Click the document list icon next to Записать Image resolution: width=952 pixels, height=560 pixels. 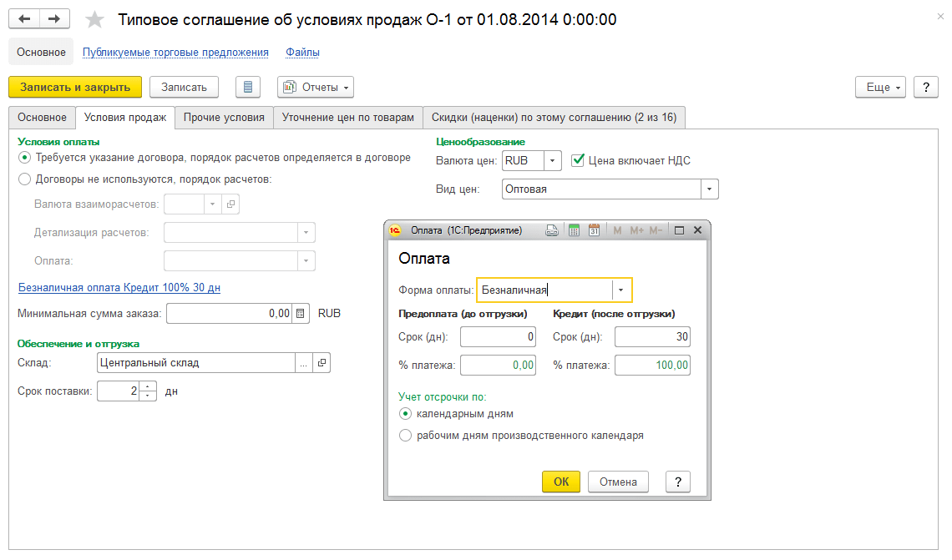[x=248, y=87]
